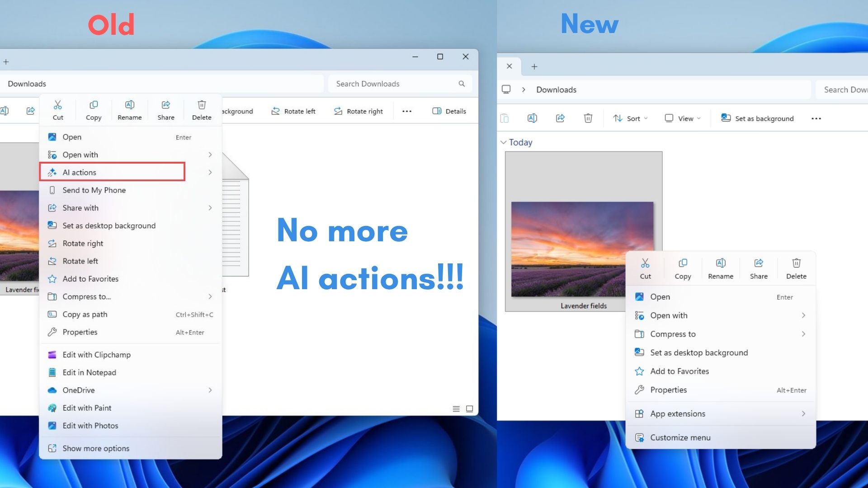Click share icon in new window toolbar
Viewport: 868px width, 488px height.
pyautogui.click(x=560, y=118)
